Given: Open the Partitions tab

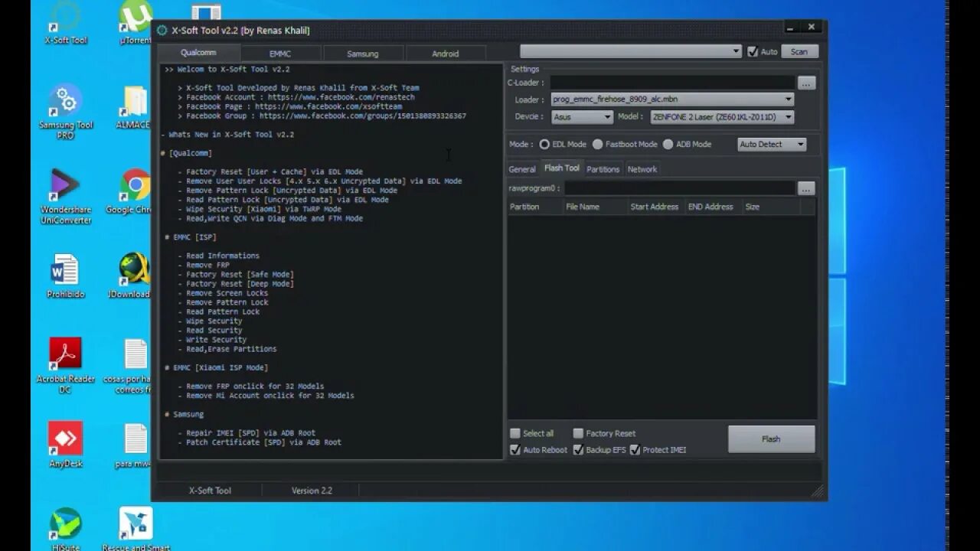Looking at the screenshot, I should pyautogui.click(x=603, y=169).
